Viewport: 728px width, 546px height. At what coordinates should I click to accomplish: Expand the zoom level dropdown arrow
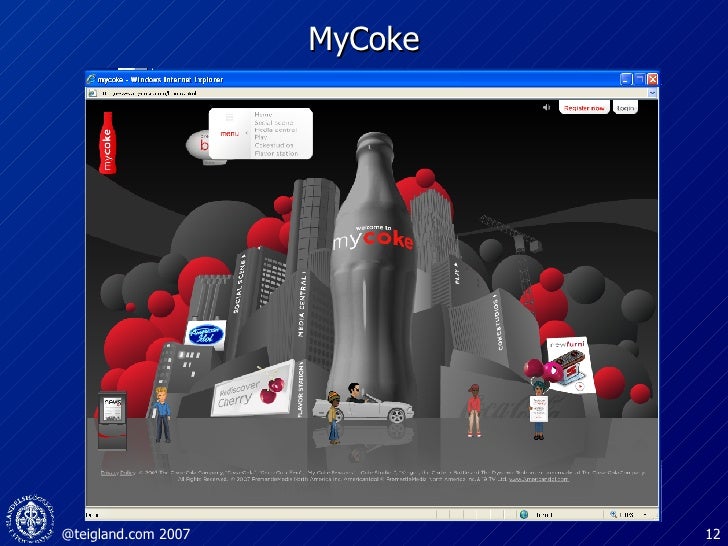[x=645, y=514]
